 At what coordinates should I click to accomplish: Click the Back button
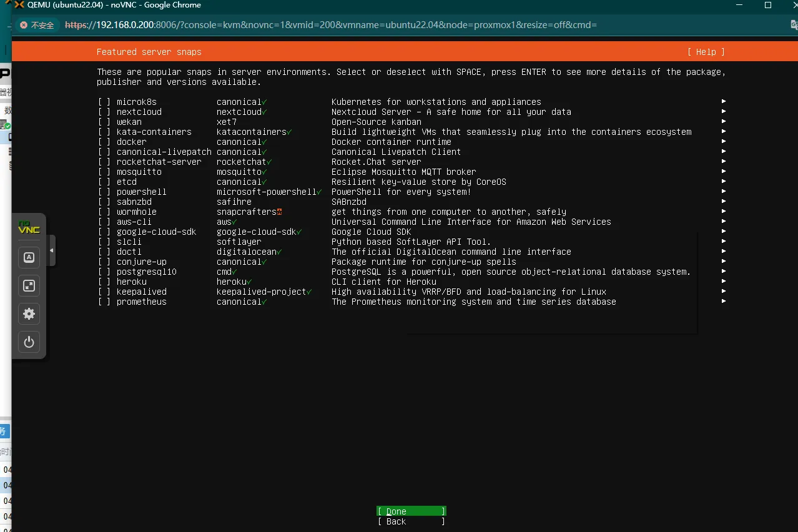tap(411, 521)
